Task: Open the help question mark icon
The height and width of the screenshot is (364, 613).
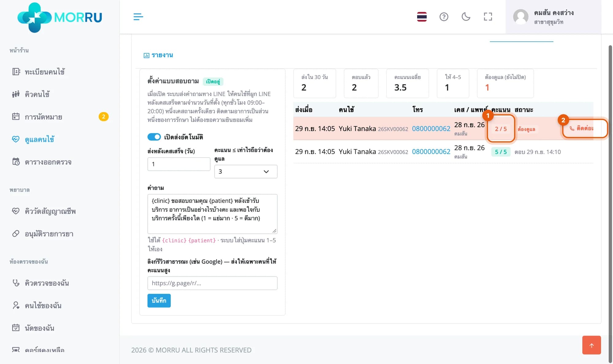Action: tap(444, 17)
